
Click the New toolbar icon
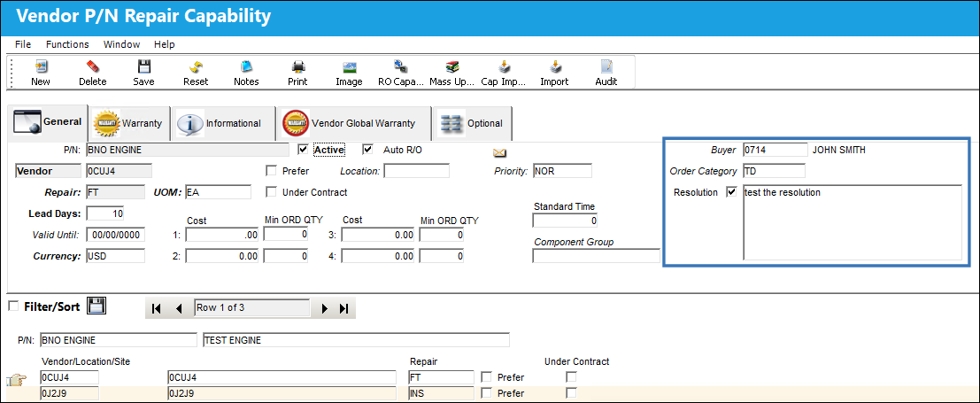[41, 67]
